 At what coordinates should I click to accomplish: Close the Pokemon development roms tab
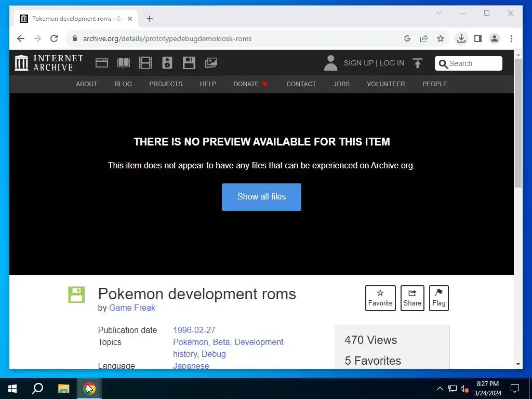tap(129, 19)
